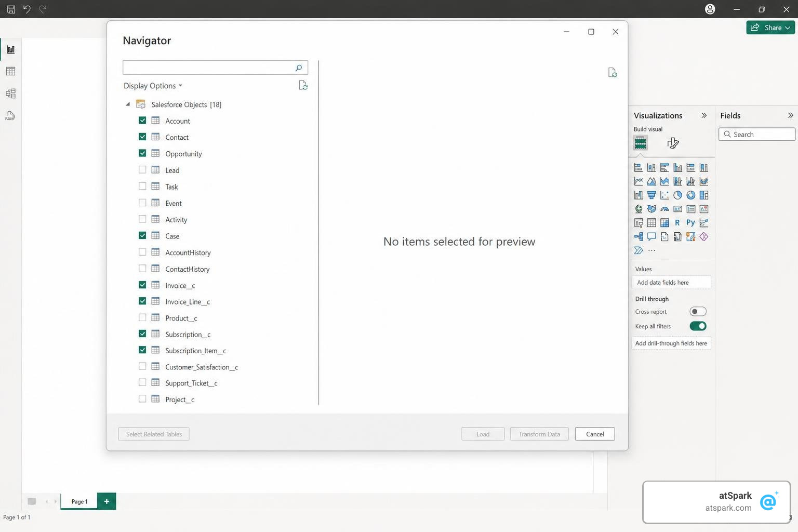Select the treemap visual
The image size is (798, 532).
(x=704, y=195)
